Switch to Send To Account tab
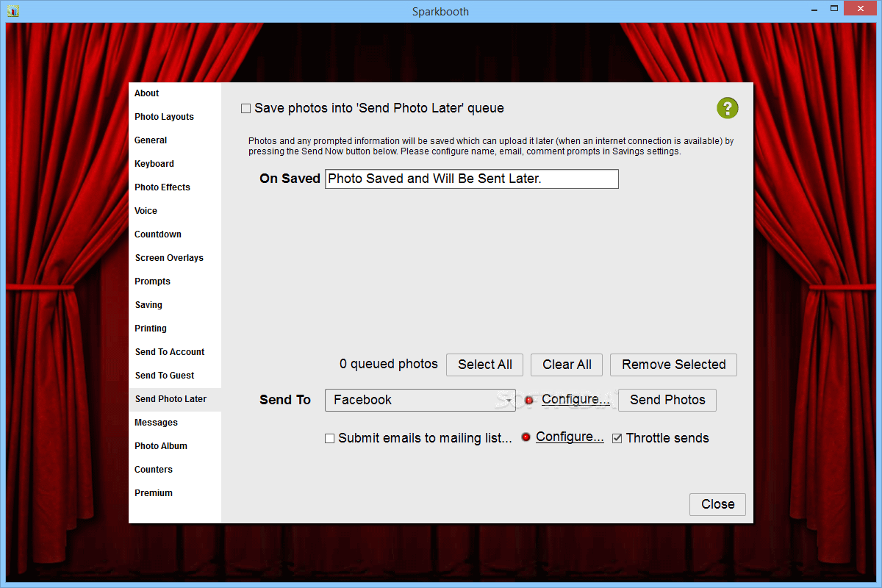Screen dimensions: 882x588 pyautogui.click(x=175, y=352)
